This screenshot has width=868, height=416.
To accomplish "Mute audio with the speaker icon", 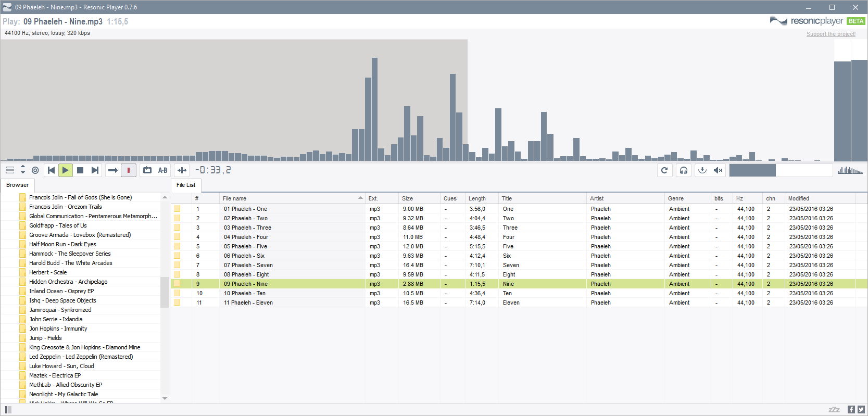I will tap(718, 170).
